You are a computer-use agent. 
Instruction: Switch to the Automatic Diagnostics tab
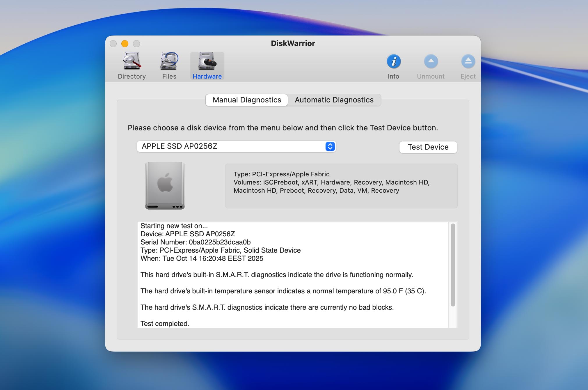coord(334,100)
